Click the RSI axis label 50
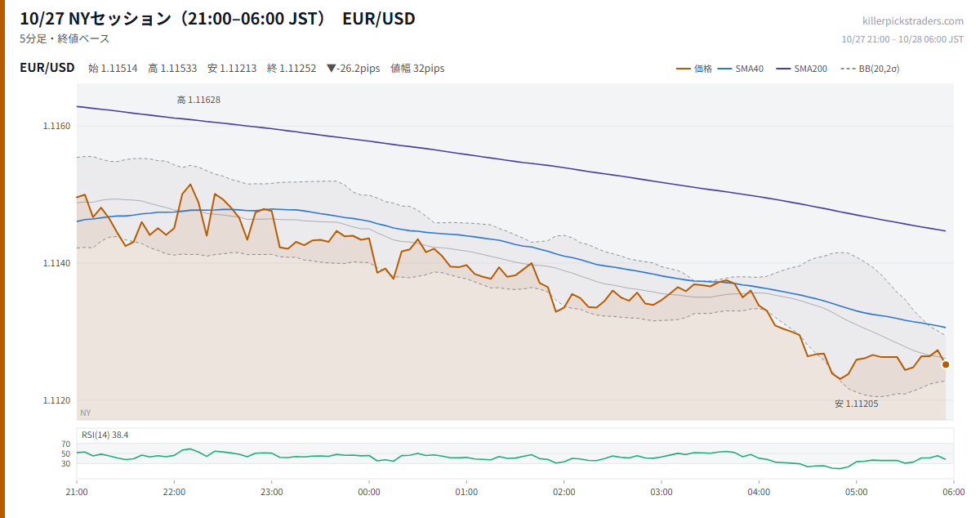The image size is (980, 518). (66, 453)
